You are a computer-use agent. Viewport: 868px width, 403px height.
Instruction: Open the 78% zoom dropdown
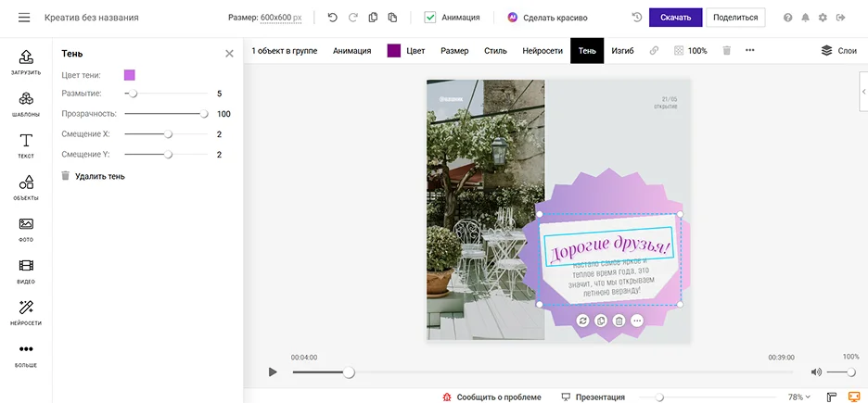(x=798, y=397)
